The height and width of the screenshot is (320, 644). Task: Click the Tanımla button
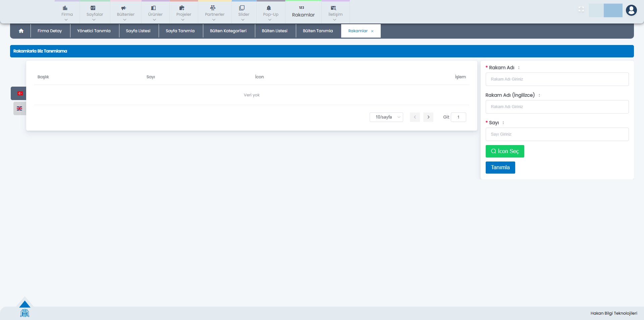[500, 168]
